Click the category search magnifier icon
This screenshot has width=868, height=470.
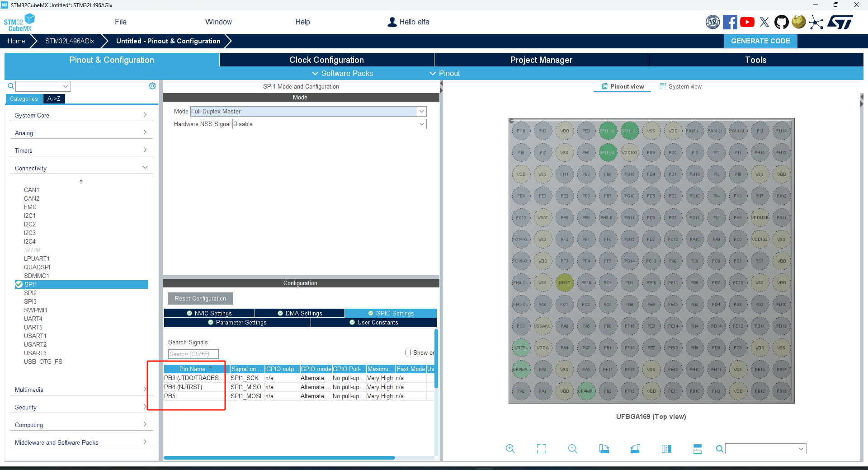coord(11,86)
